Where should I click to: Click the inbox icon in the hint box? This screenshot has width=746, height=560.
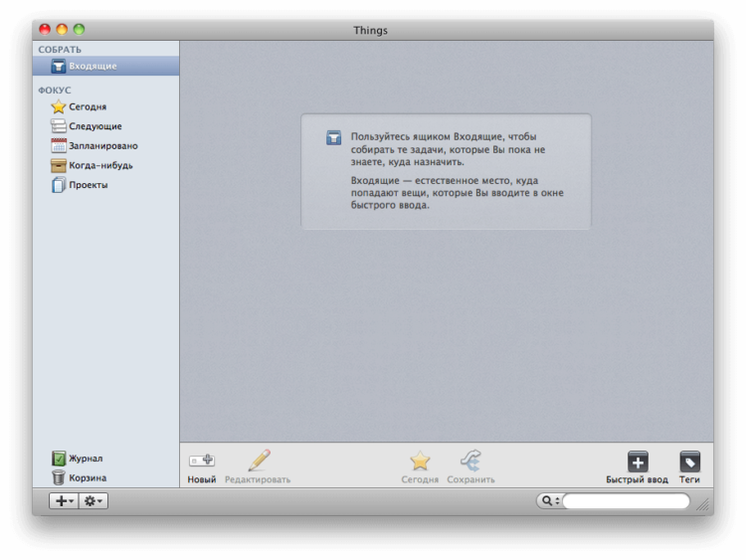[333, 137]
